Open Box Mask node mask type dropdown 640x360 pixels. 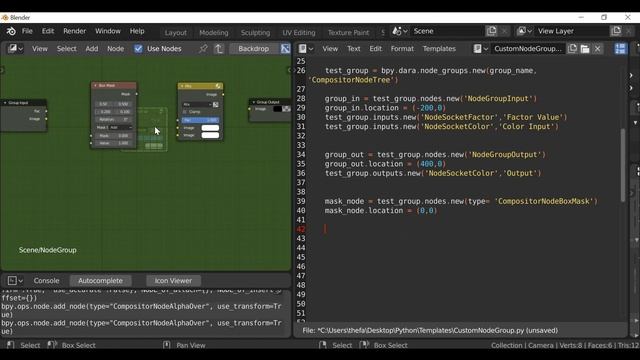click(x=120, y=127)
